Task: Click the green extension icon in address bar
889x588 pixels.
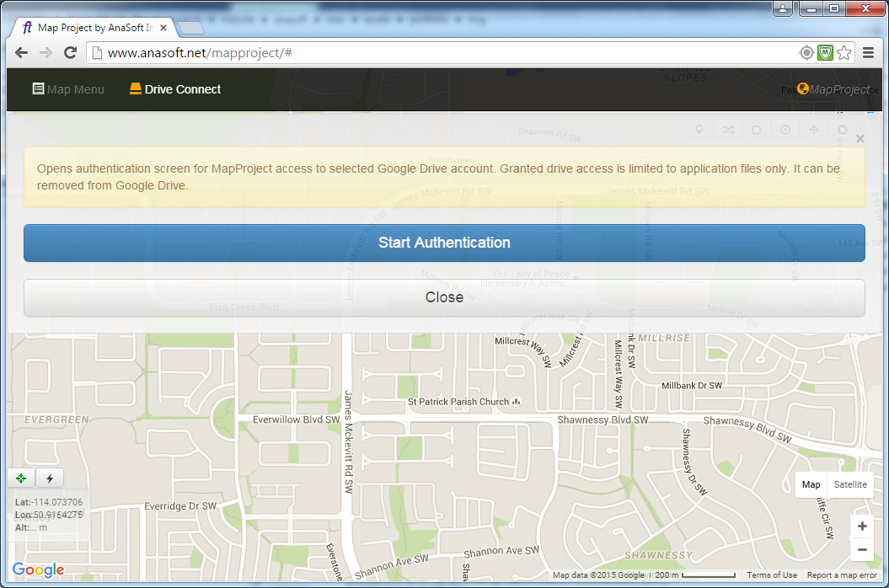Action: [825, 53]
